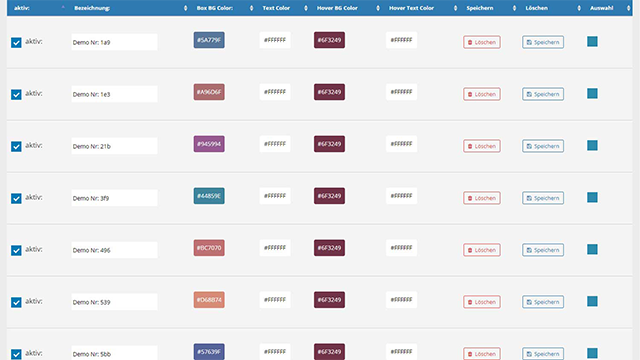Open Text Color #FFFFFF field for Demo Nr: 496

tap(275, 248)
